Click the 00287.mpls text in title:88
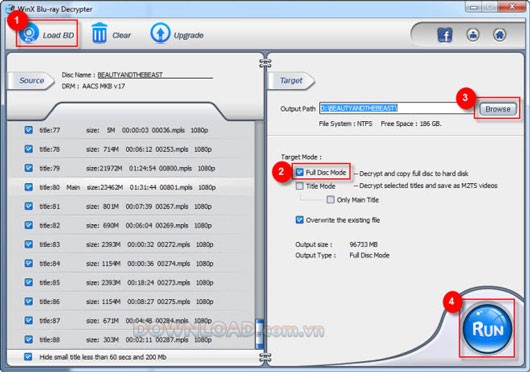 (x=172, y=340)
